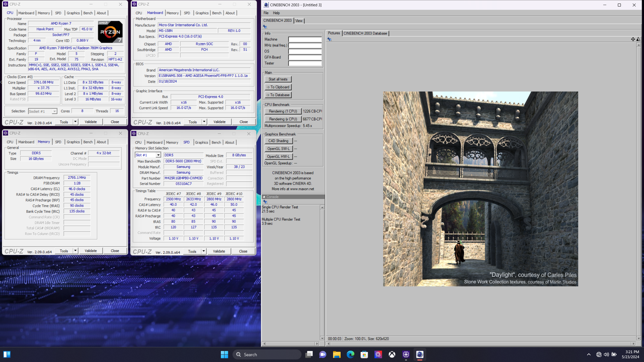Click OS input field in Info
The height and width of the screenshot is (362, 644).
point(305,51)
